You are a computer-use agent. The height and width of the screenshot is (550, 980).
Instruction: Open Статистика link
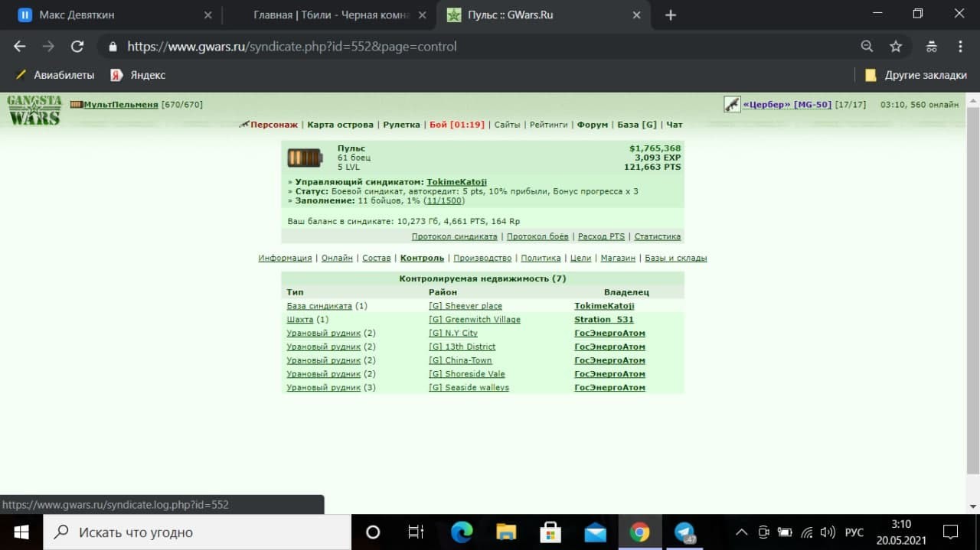coord(658,237)
